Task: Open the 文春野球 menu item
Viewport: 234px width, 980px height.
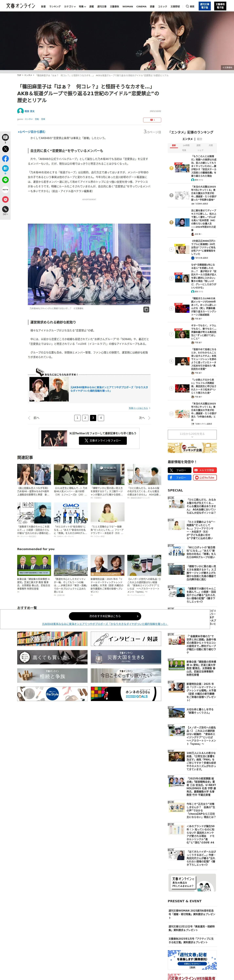Action: click(175, 7)
